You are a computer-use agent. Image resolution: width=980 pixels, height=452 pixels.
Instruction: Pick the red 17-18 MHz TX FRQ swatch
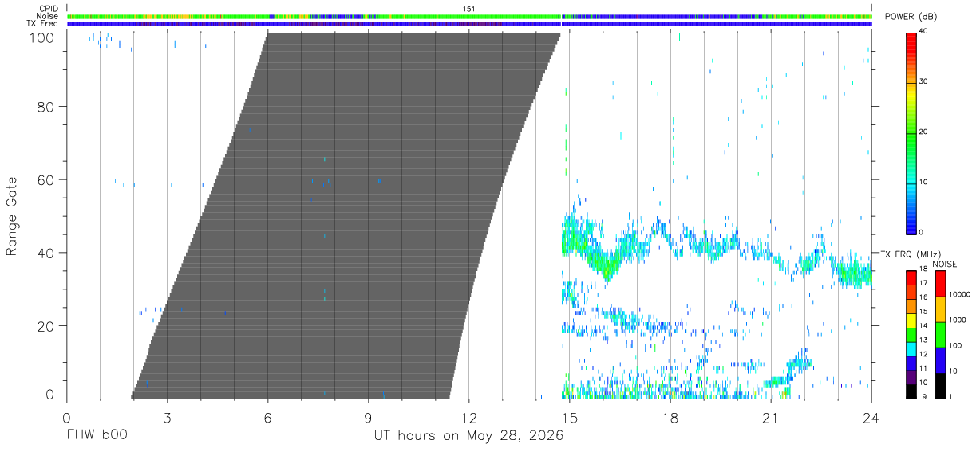tap(911, 277)
